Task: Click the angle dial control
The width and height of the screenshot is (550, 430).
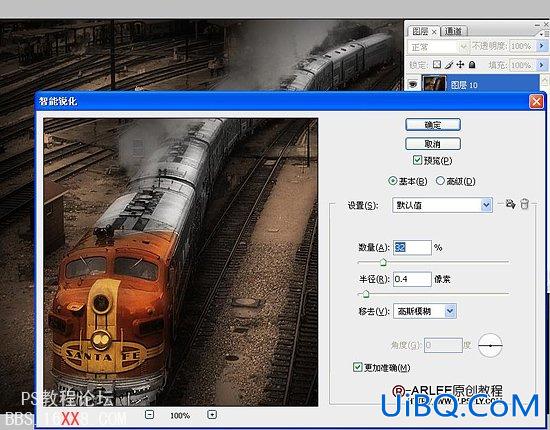Action: pos(490,346)
